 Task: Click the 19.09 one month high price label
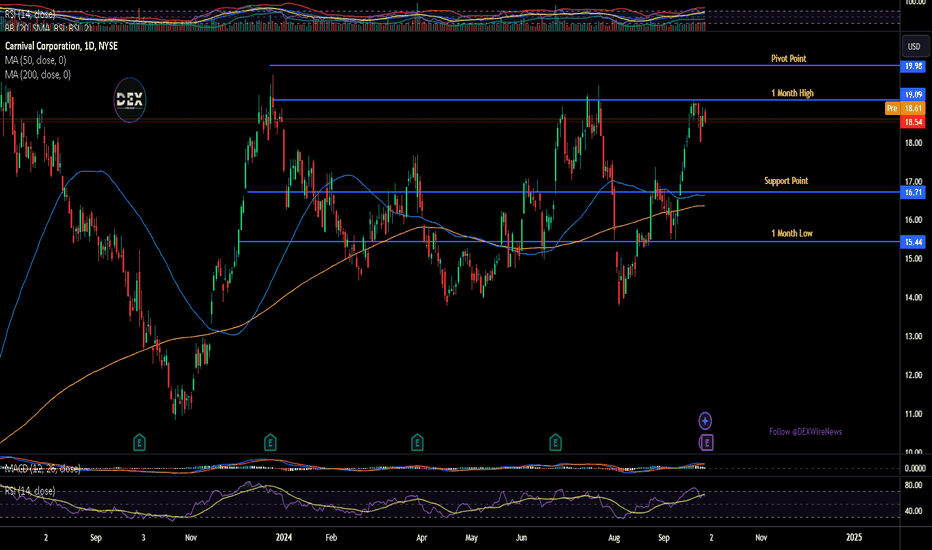913,95
